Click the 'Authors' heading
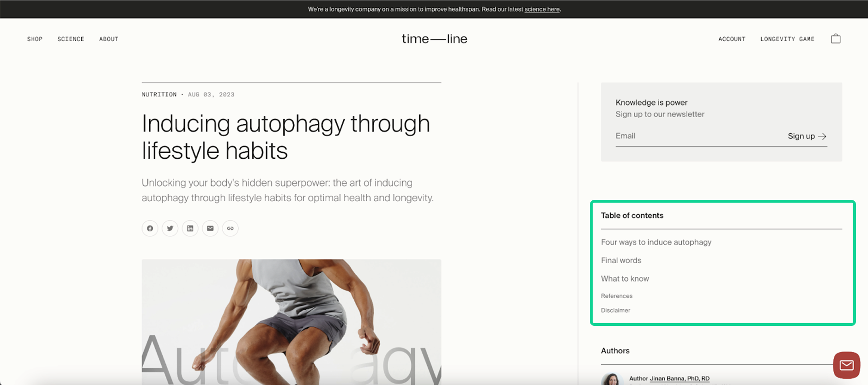868x385 pixels. [x=615, y=351]
